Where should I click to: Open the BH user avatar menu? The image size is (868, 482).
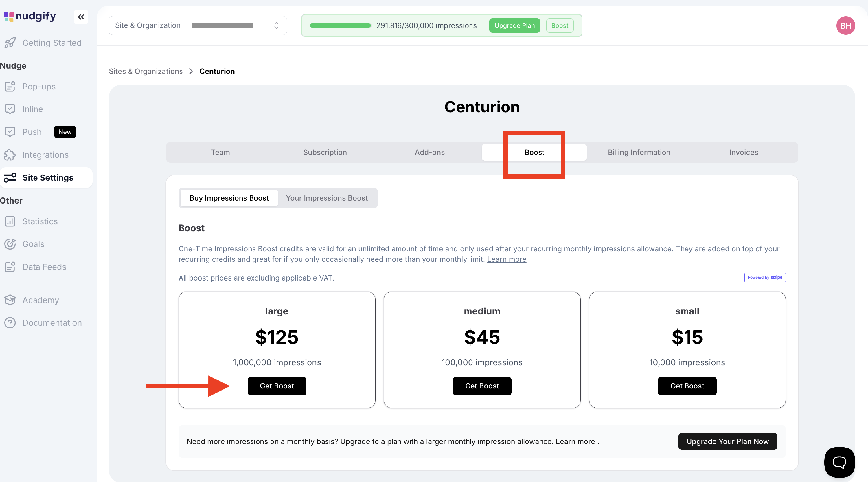coord(845,25)
